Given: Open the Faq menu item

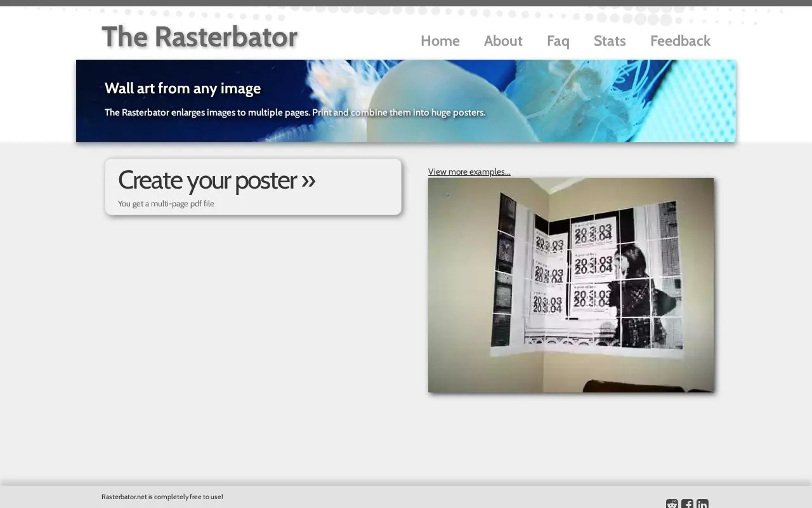Looking at the screenshot, I should [558, 41].
